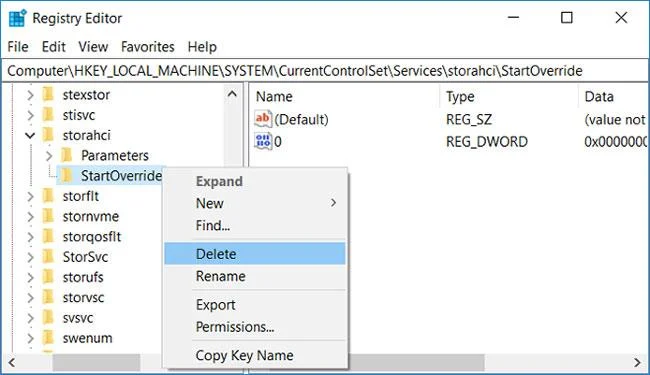Choose Delete in the context menu
This screenshot has height=375, width=650.
point(255,254)
